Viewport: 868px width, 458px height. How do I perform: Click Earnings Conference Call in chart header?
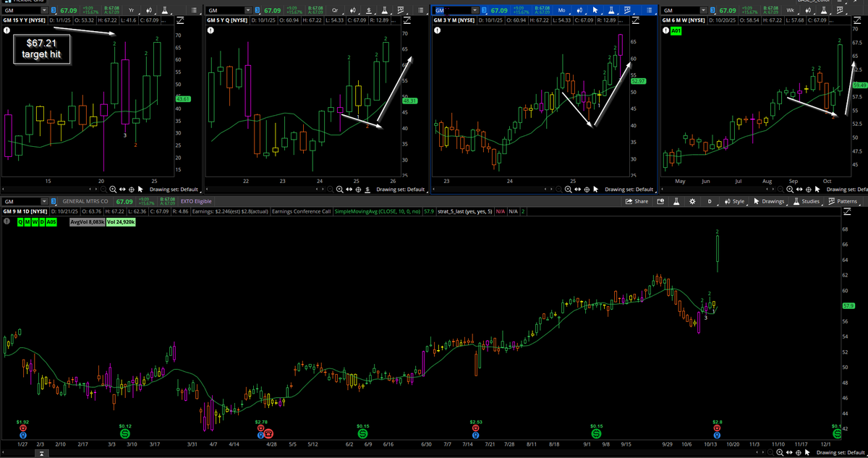point(302,211)
